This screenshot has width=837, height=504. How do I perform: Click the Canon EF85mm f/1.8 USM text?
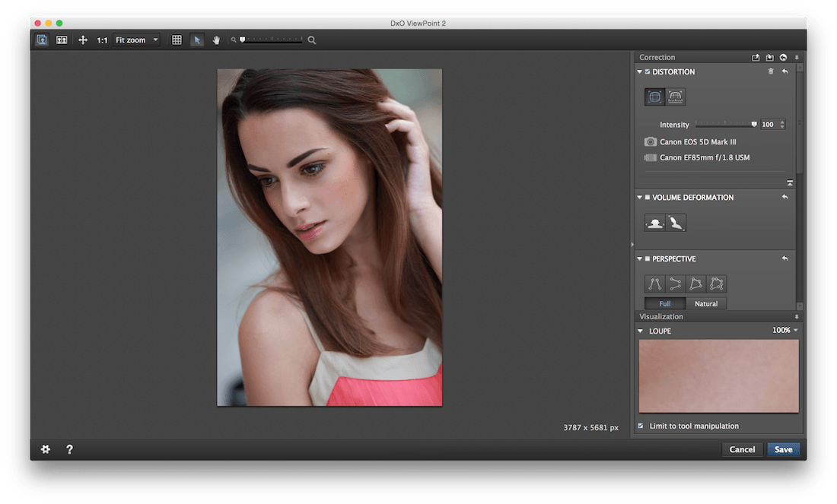point(705,157)
